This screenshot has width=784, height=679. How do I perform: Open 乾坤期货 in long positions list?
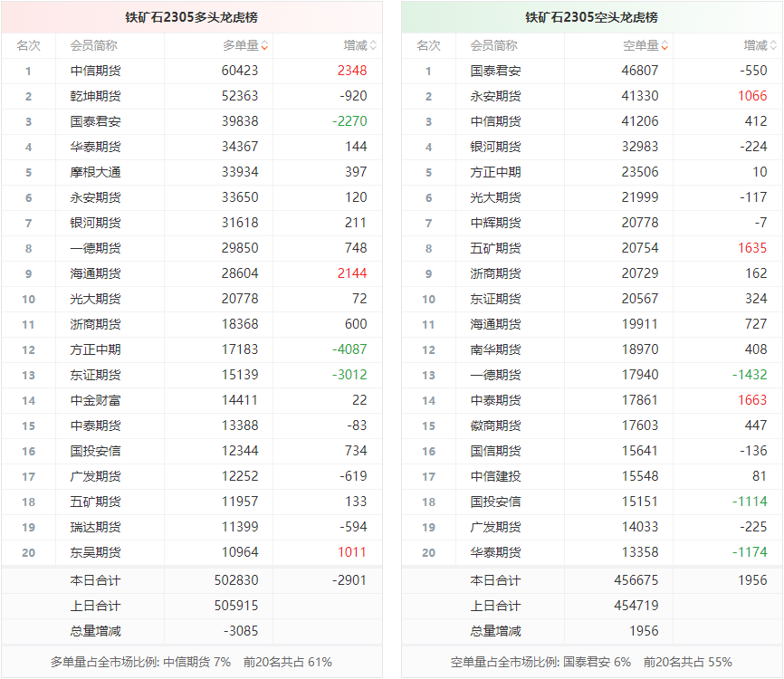95,96
